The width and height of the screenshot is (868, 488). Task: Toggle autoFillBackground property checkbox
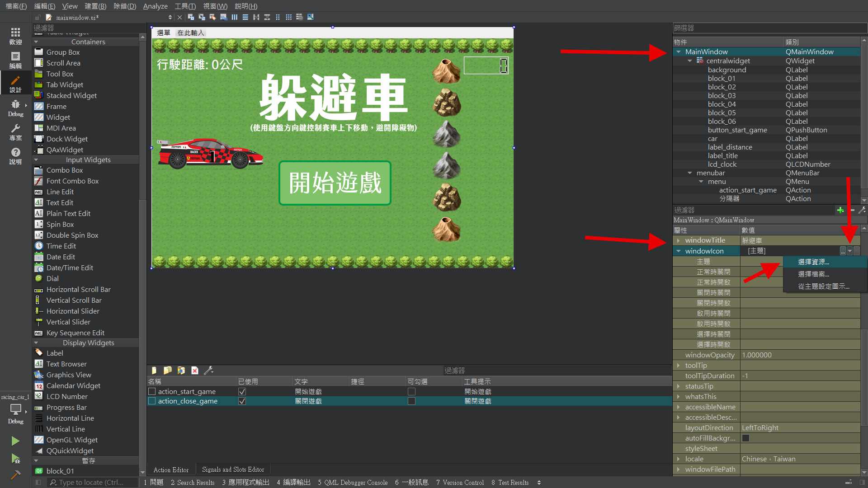pos(746,438)
